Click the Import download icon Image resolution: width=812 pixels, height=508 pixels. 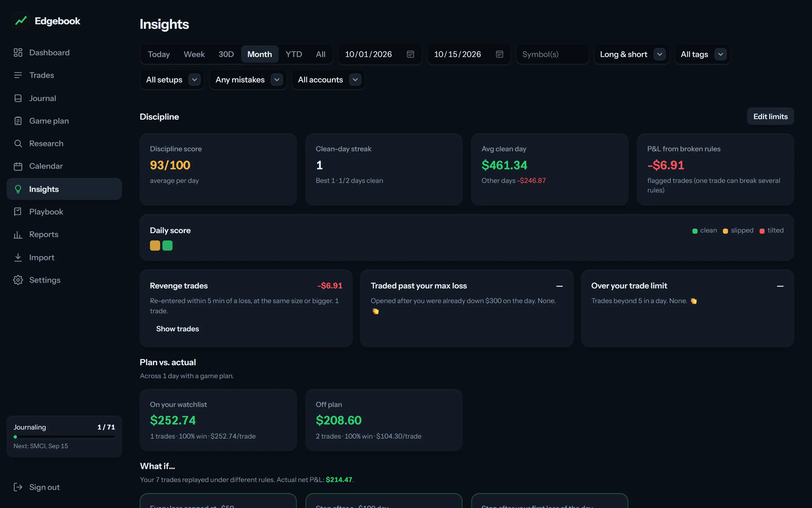coord(18,257)
